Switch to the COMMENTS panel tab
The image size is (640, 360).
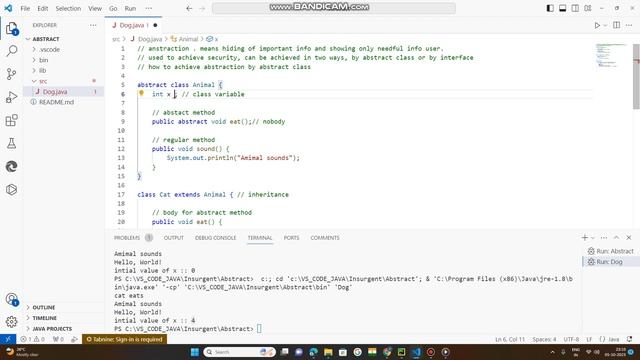coord(325,238)
